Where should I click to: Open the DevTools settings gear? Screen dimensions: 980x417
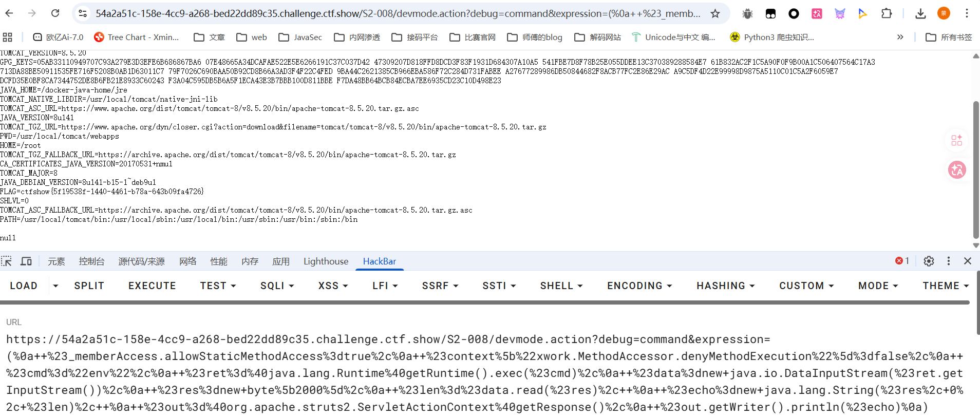click(x=929, y=261)
